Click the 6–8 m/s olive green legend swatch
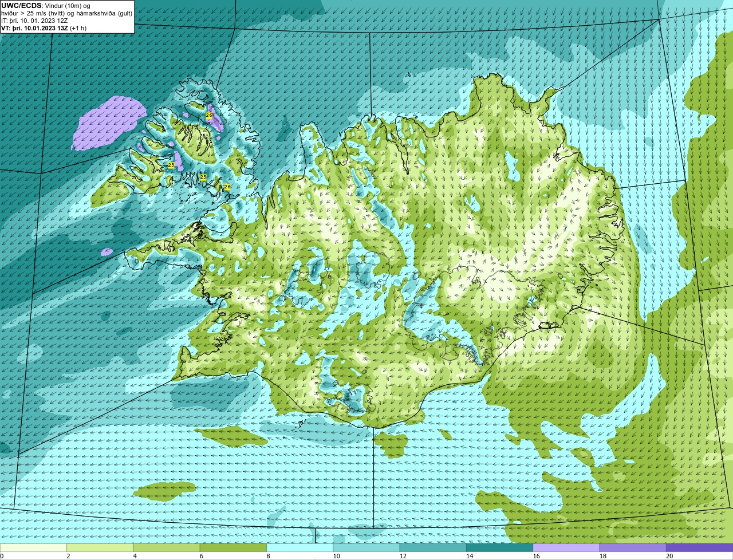 click(233, 547)
